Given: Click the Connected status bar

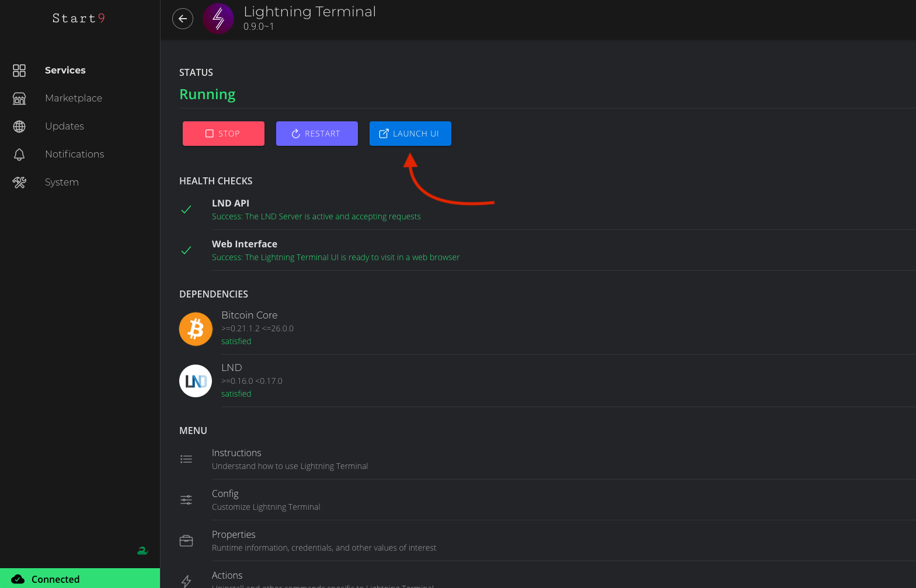Looking at the screenshot, I should coord(79,579).
